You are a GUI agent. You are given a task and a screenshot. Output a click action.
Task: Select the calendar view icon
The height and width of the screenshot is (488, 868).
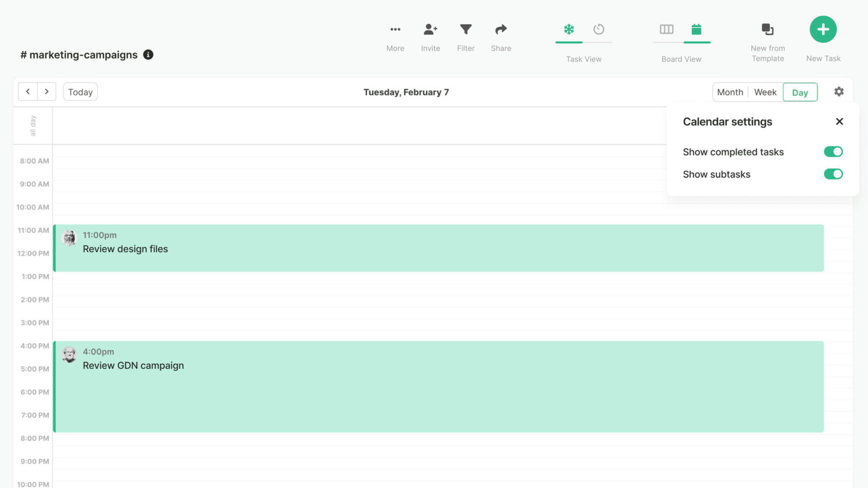697,29
